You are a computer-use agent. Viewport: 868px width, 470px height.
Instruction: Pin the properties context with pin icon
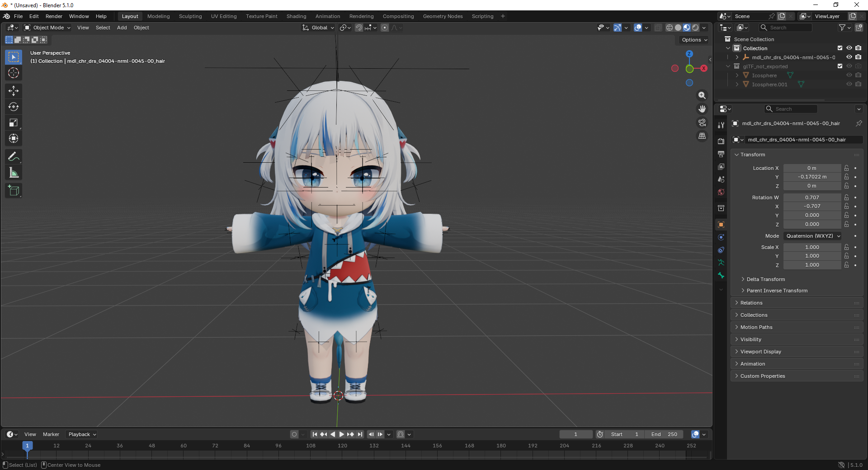click(x=859, y=123)
